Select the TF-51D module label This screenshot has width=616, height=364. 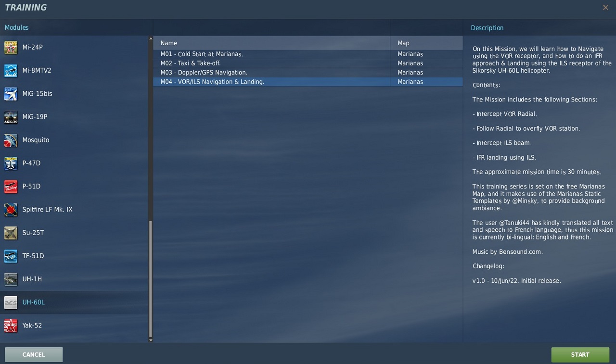pos(33,256)
